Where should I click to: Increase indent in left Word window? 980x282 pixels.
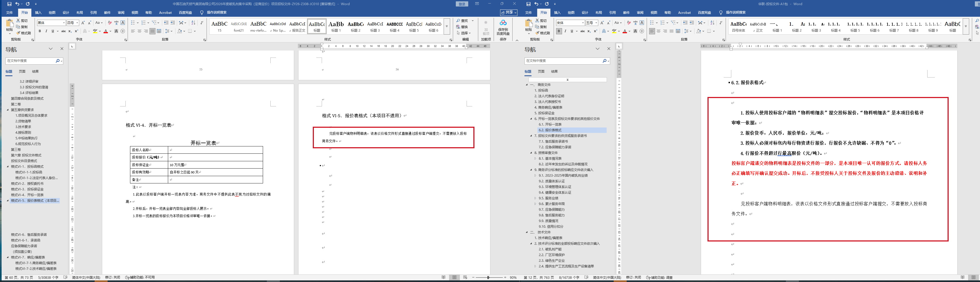tap(173, 23)
